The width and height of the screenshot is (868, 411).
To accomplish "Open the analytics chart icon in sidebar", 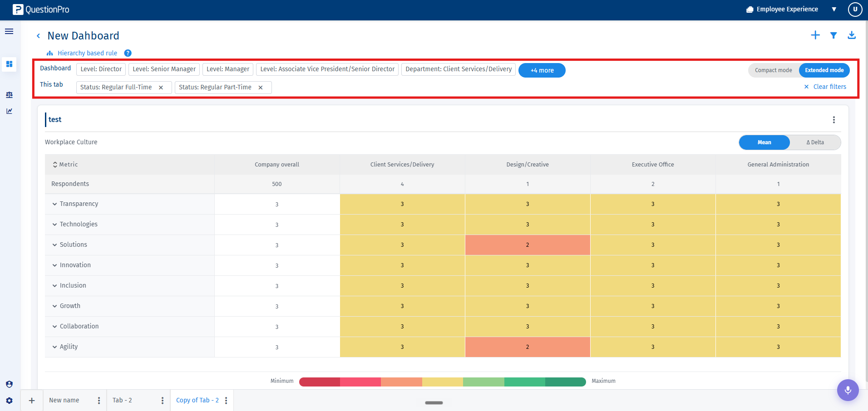I will click(9, 111).
